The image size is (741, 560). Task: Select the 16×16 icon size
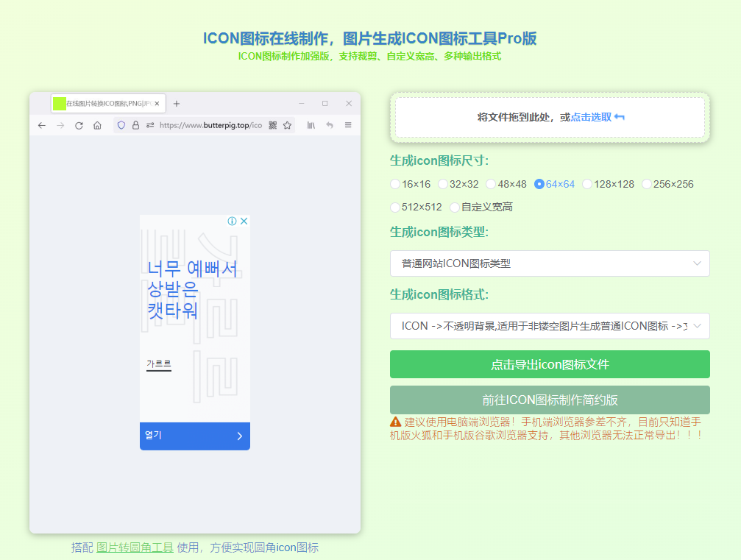coord(396,184)
